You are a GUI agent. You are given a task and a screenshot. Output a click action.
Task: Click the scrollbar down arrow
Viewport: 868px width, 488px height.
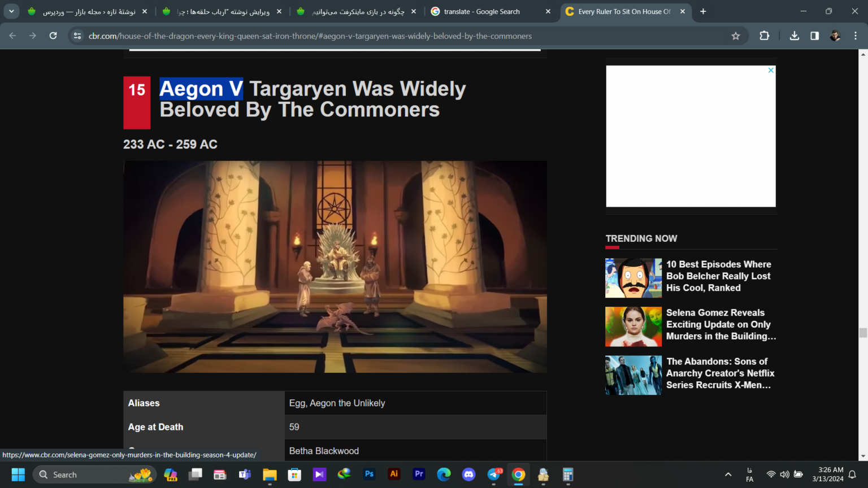click(863, 456)
